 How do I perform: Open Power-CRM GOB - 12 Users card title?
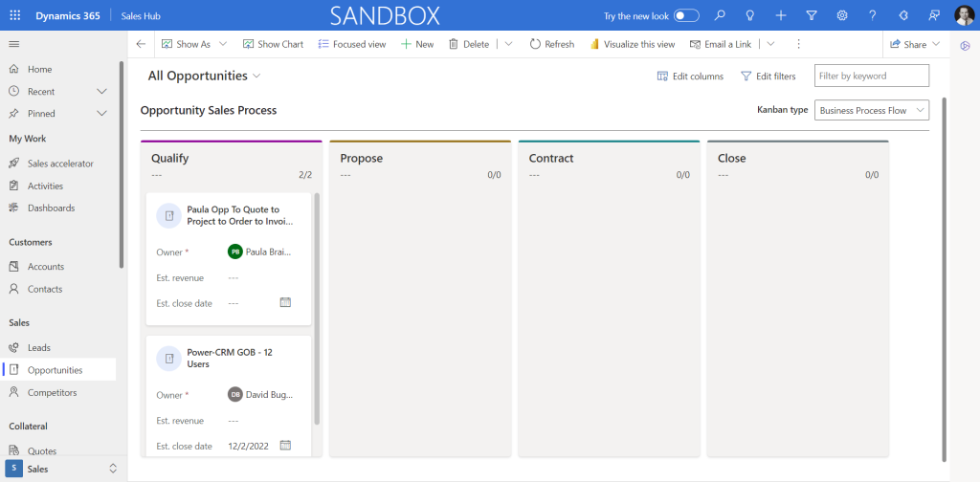pyautogui.click(x=230, y=359)
